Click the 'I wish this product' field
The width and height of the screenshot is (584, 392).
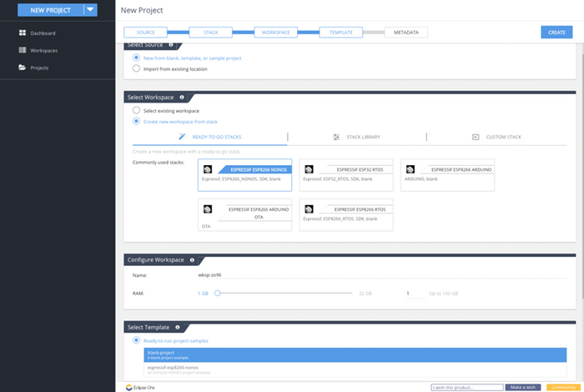pyautogui.click(x=467, y=388)
